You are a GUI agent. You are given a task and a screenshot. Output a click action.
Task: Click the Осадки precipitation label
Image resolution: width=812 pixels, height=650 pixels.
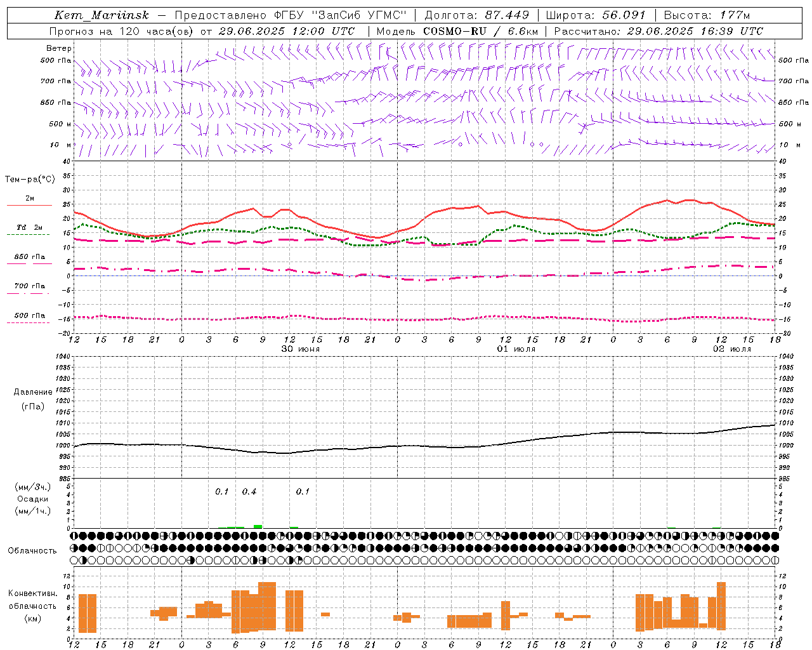(x=32, y=499)
